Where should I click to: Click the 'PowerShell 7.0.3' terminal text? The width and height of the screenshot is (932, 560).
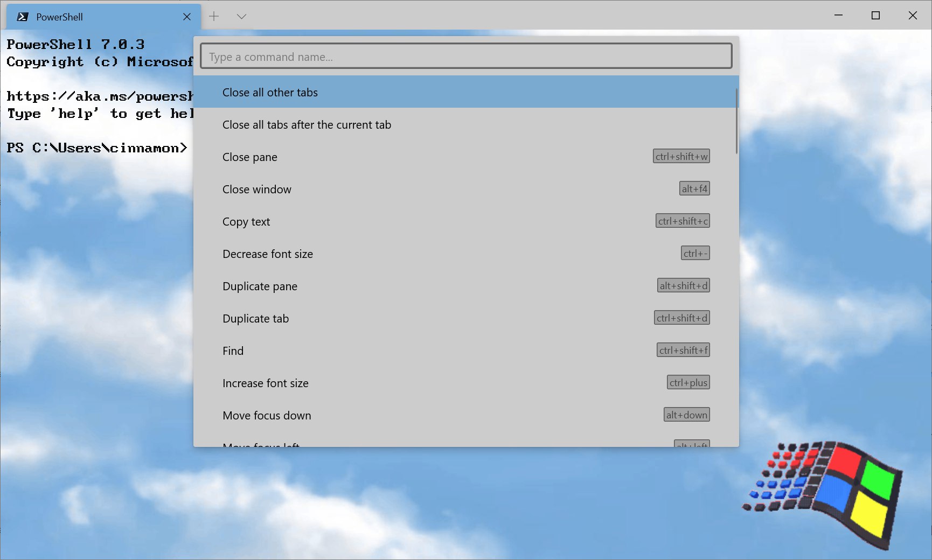pyautogui.click(x=75, y=44)
